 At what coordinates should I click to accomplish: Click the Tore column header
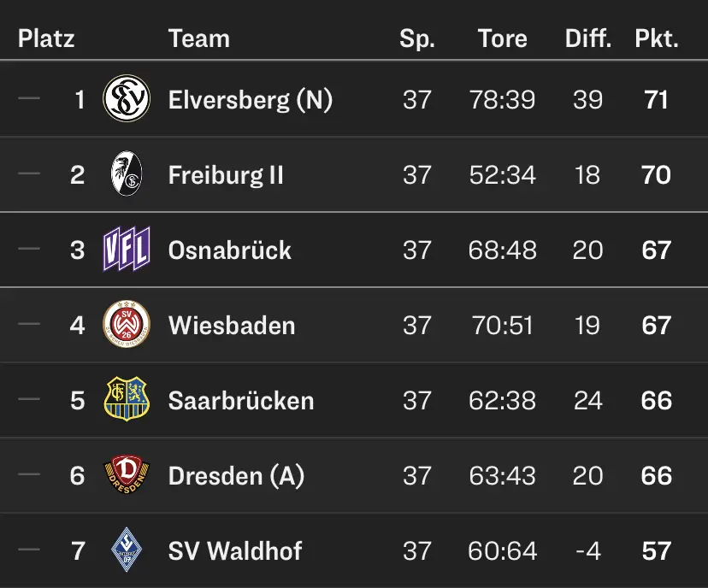coord(502,38)
